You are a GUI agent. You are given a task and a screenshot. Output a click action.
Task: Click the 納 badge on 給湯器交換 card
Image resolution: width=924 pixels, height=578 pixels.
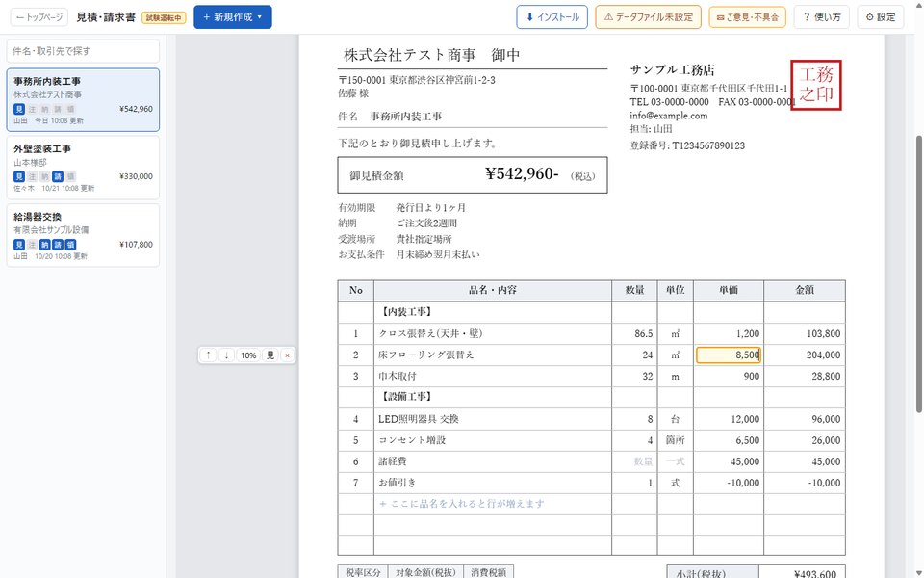tap(45, 244)
